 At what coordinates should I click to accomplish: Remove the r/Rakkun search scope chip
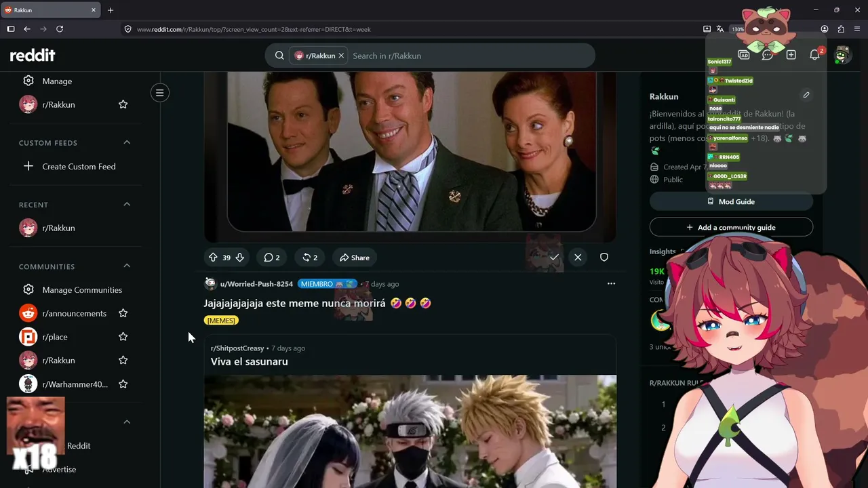[x=341, y=56]
